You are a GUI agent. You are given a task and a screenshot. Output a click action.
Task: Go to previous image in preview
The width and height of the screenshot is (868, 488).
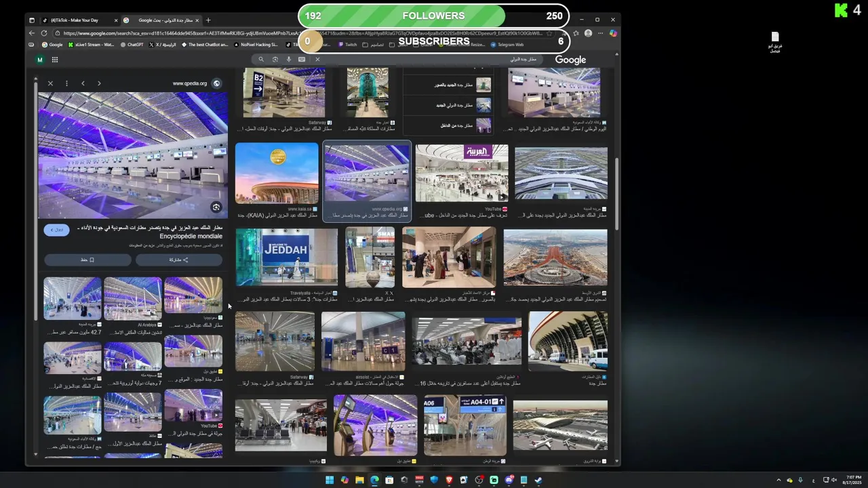point(83,83)
